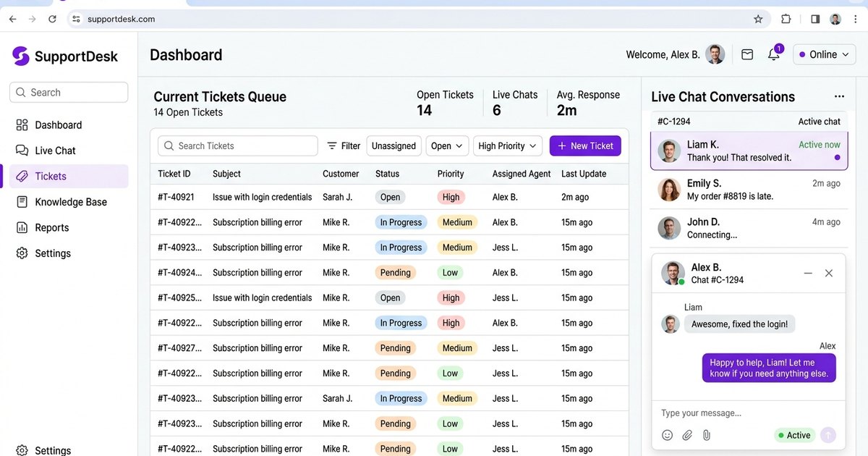
Task: Click the browser forward arrow
Action: (32, 19)
